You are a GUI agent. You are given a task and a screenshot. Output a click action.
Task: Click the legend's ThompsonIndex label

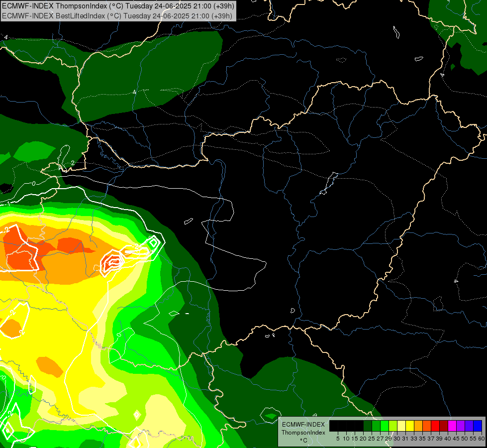click(303, 433)
